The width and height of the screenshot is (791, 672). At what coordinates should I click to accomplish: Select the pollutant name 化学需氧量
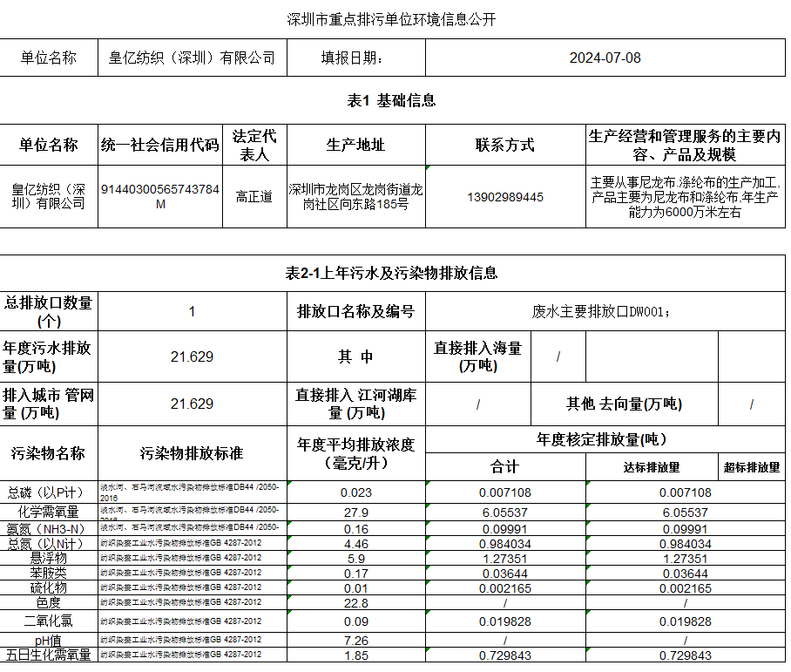49,512
